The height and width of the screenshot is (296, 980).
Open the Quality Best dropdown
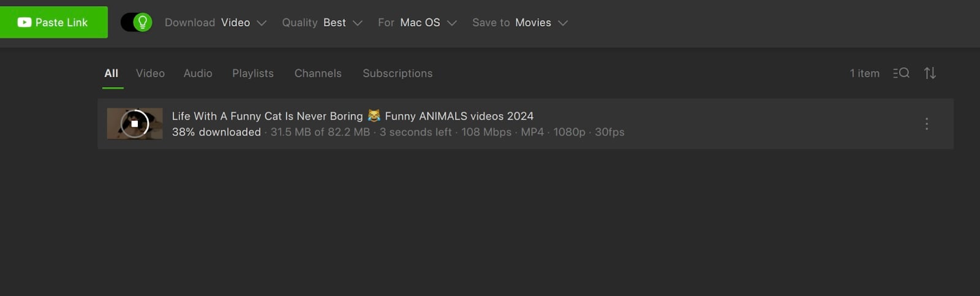click(x=322, y=23)
